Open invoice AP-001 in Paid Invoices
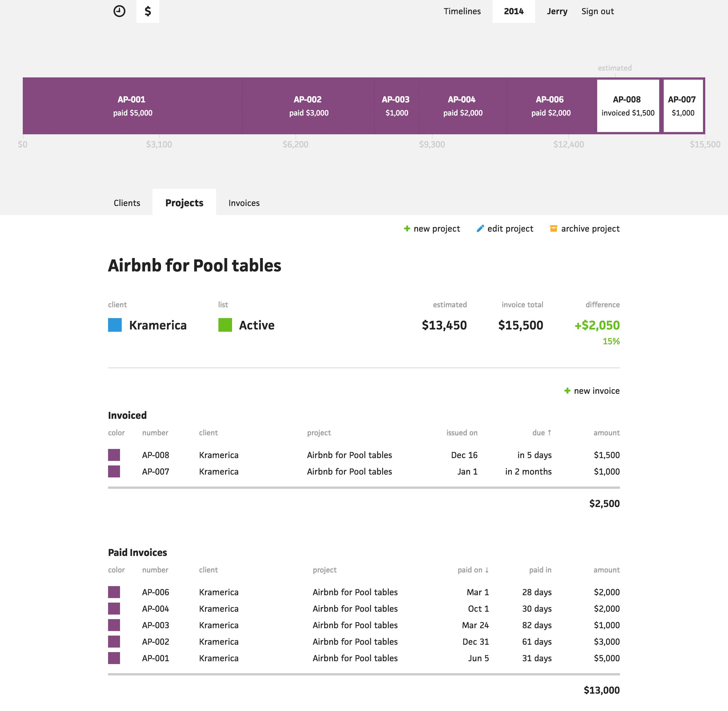 [x=155, y=658]
